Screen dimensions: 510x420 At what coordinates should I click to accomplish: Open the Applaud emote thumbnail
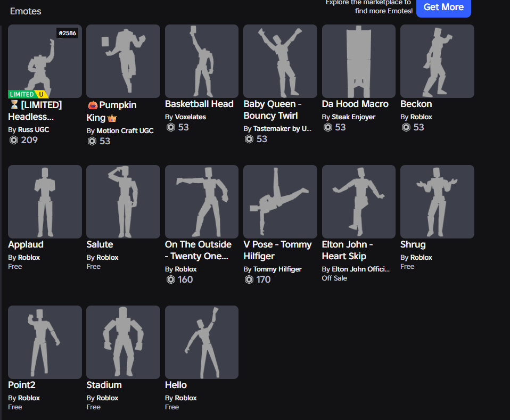pyautogui.click(x=45, y=202)
